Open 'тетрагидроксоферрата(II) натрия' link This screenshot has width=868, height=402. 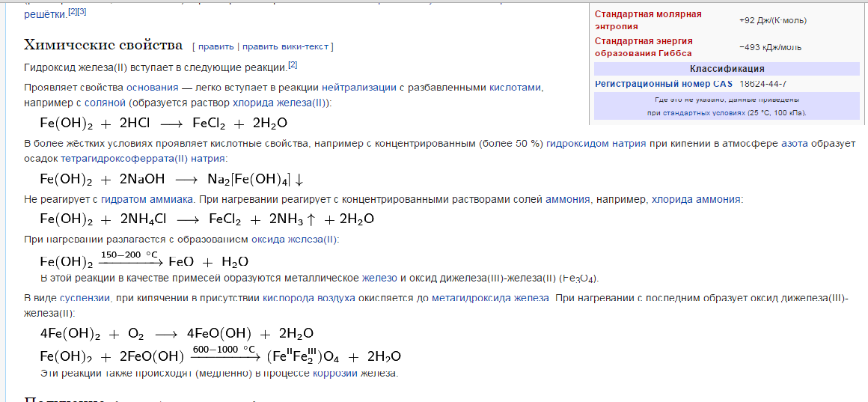tap(144, 159)
